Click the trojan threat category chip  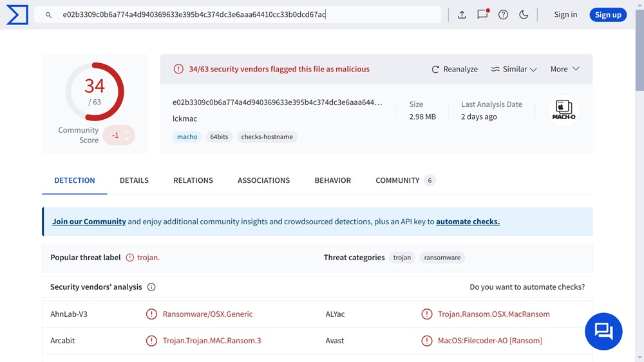coord(402,258)
